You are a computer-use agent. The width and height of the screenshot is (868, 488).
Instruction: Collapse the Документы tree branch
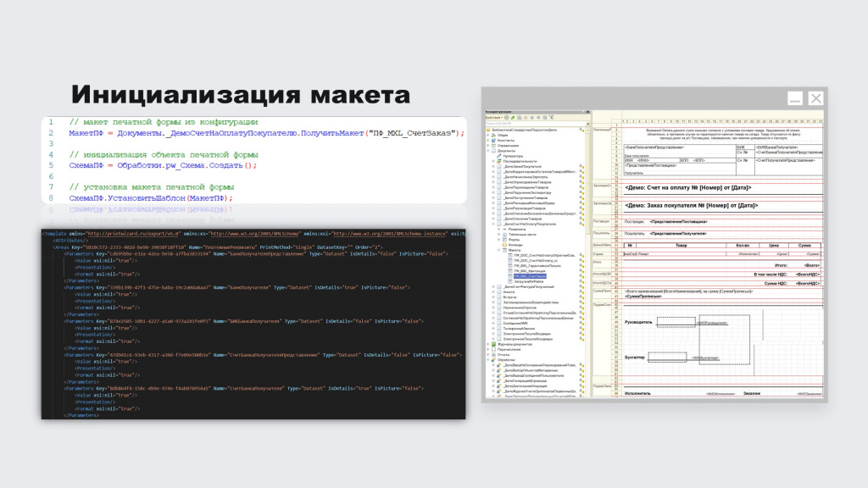pos(487,151)
